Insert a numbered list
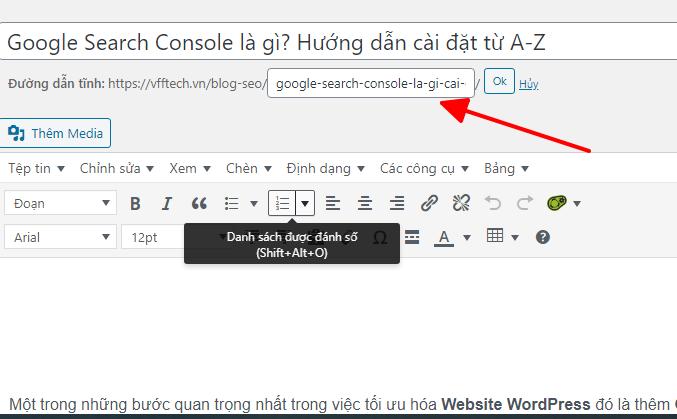The height and width of the screenshot is (419, 677). click(x=282, y=203)
